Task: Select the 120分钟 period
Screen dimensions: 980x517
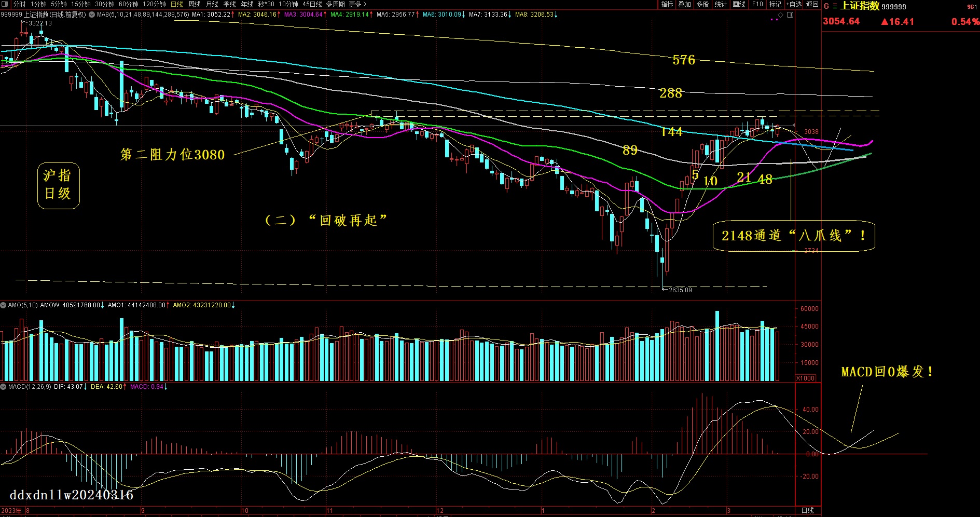Action: click(x=154, y=4)
